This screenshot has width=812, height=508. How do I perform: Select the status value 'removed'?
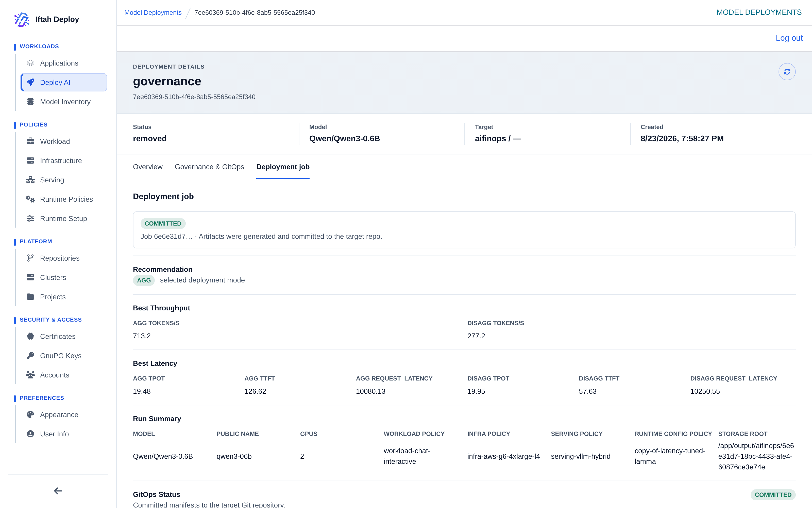click(x=150, y=138)
